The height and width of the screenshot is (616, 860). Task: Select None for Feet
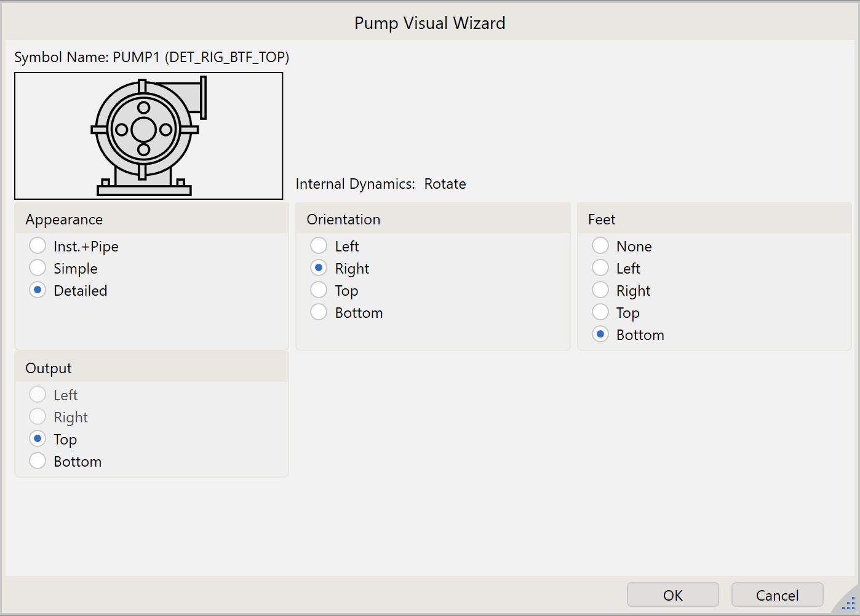tap(600, 246)
